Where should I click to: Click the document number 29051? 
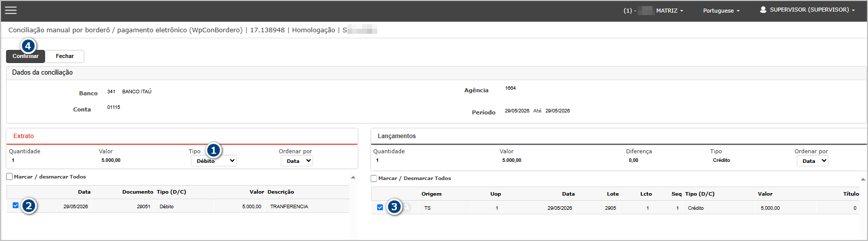tap(143, 207)
